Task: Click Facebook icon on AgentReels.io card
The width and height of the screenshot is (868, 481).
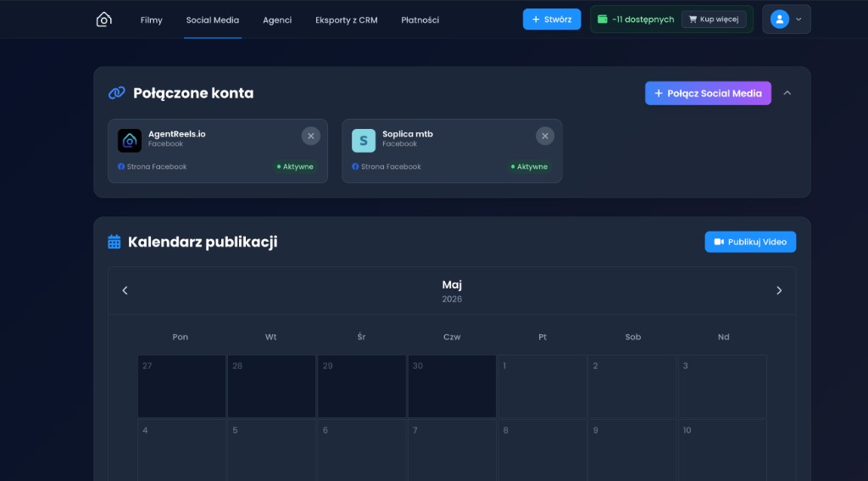Action: tap(121, 166)
